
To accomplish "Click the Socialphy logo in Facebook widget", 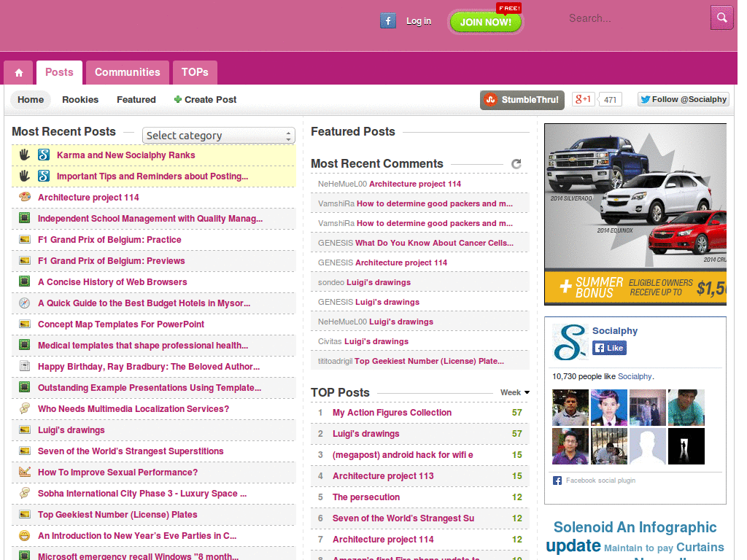I will 570,342.
